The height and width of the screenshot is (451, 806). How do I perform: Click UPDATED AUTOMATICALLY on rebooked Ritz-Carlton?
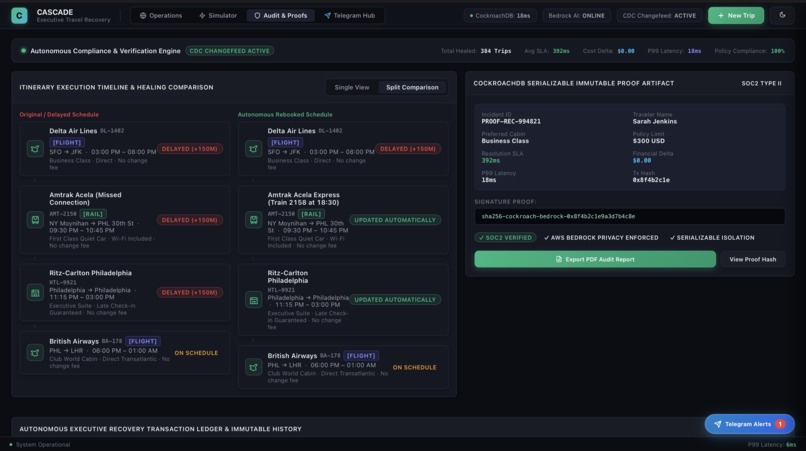(395, 299)
